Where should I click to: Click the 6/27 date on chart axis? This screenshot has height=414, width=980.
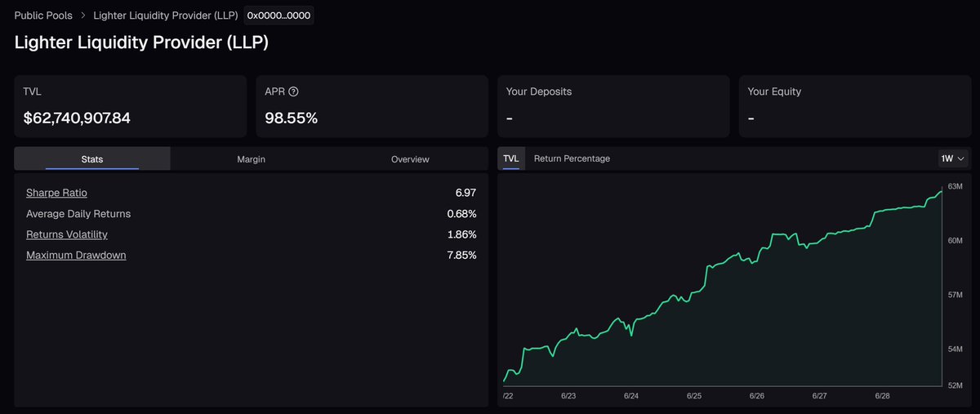click(x=819, y=396)
